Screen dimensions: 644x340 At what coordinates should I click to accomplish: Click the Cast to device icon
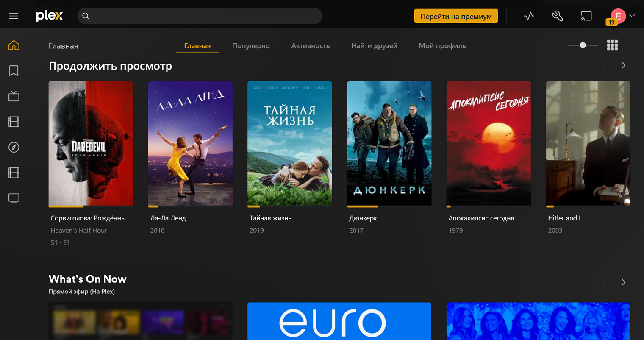pos(586,16)
